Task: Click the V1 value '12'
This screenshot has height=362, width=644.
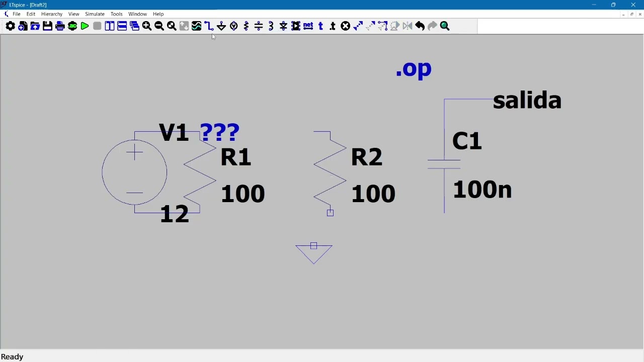Action: (x=174, y=214)
